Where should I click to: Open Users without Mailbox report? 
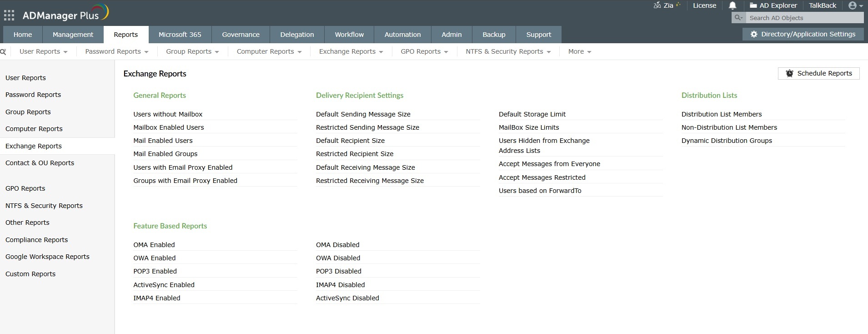(168, 114)
